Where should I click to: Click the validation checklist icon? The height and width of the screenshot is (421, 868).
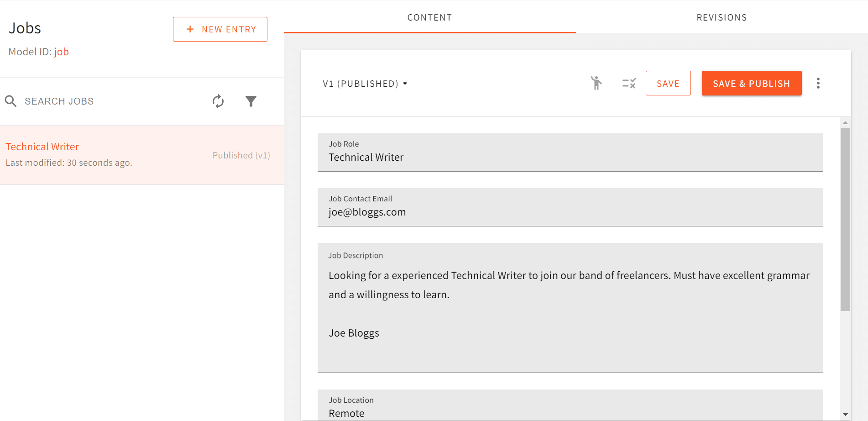628,83
